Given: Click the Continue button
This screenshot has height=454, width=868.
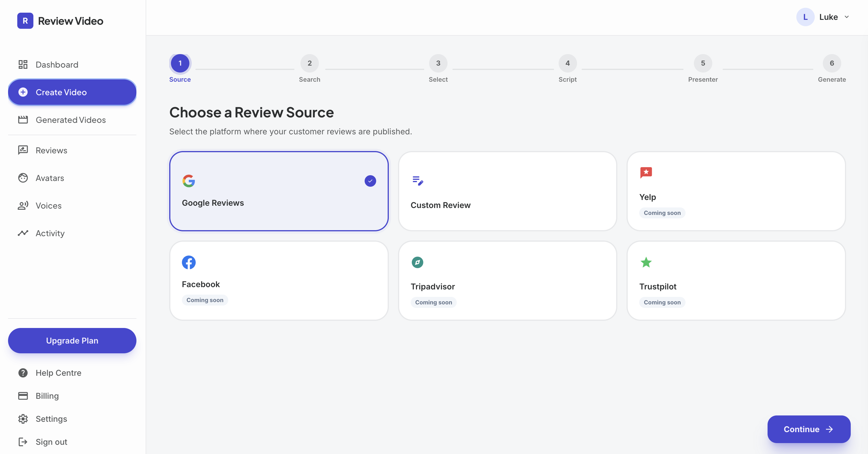Looking at the screenshot, I should (x=809, y=429).
